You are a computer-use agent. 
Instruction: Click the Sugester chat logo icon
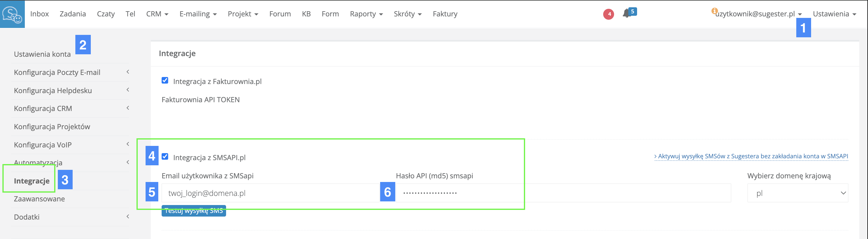pyautogui.click(x=12, y=14)
